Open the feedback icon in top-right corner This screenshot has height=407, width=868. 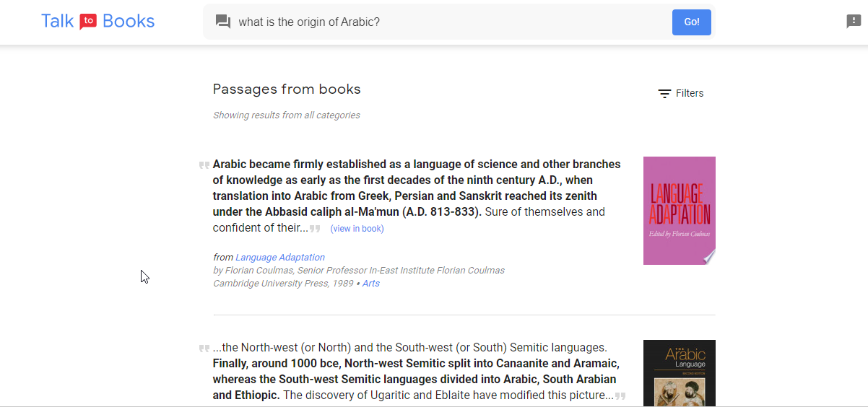854,22
